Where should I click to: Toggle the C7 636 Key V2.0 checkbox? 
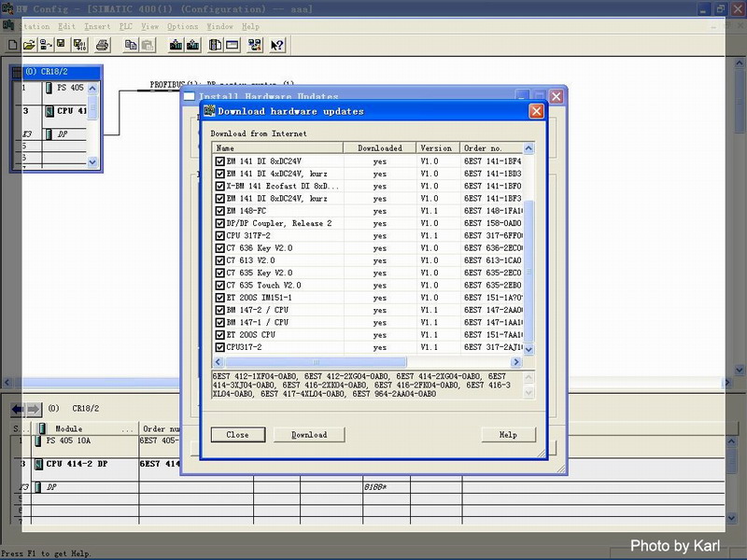tap(219, 248)
